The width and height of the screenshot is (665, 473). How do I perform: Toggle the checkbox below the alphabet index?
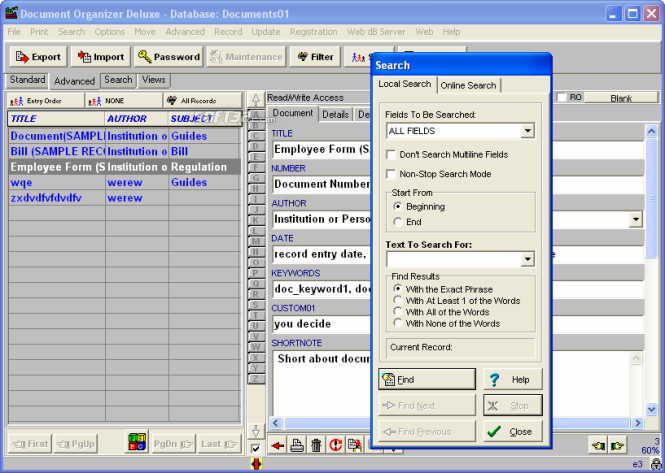256,448
